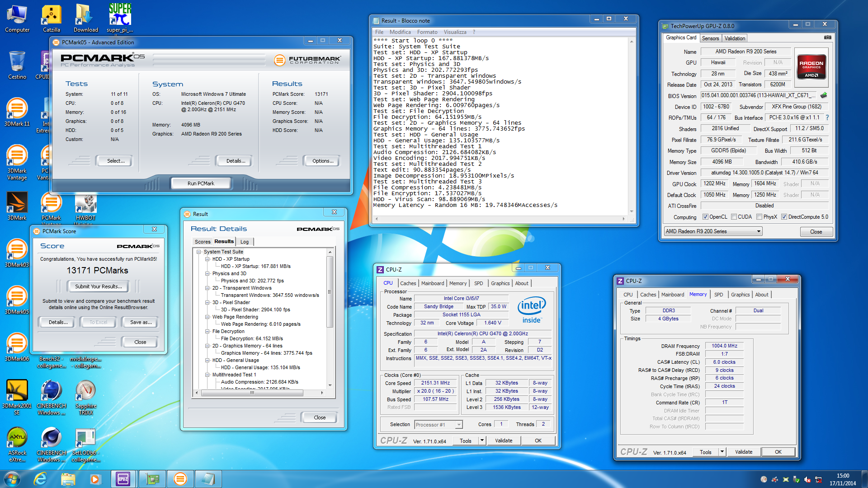This screenshot has width=868, height=488.
Task: Open Sapphire TRIXX desktop icon
Action: pyautogui.click(x=85, y=398)
